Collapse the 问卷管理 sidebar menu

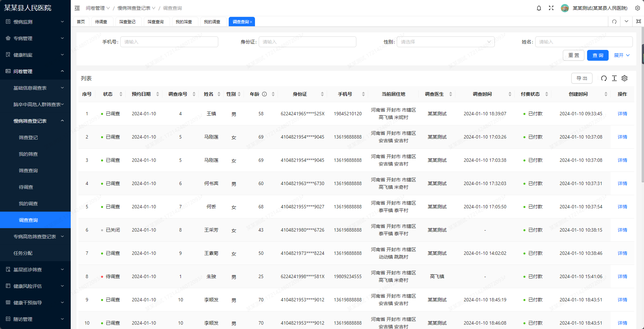click(35, 71)
